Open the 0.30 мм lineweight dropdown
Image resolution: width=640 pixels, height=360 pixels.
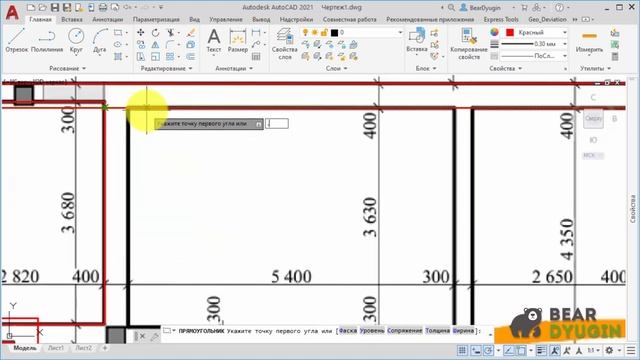point(565,44)
